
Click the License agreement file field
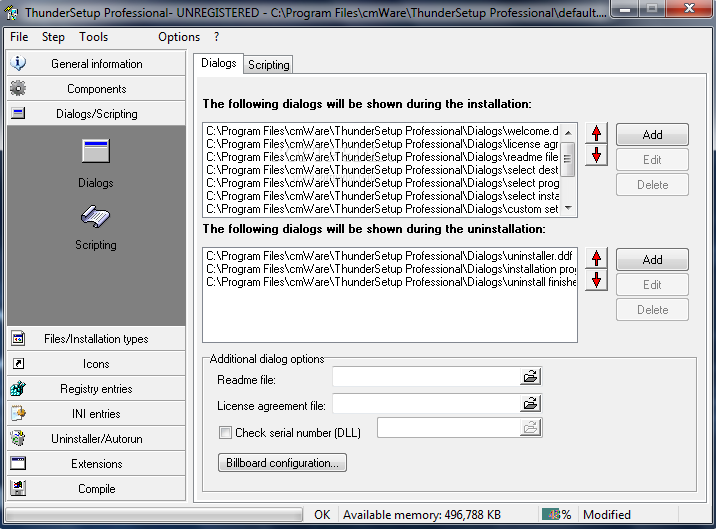pos(426,403)
